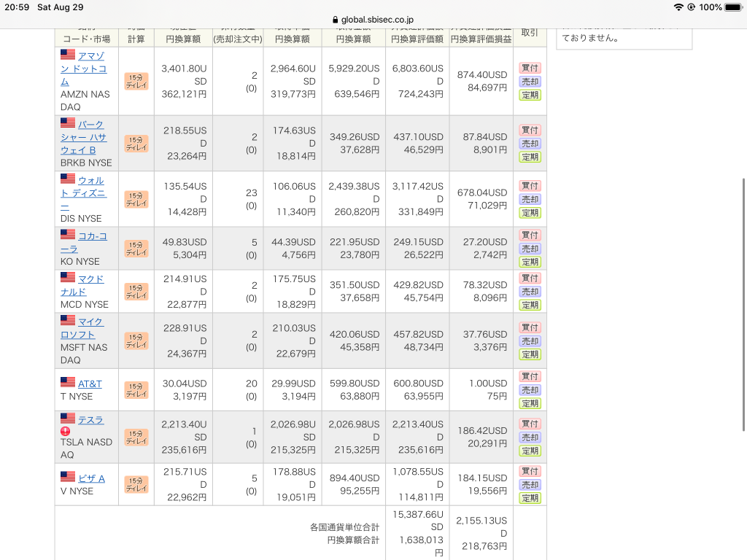Open the マイクロソフト stock link
The height and width of the screenshot is (560, 747).
[82, 328]
